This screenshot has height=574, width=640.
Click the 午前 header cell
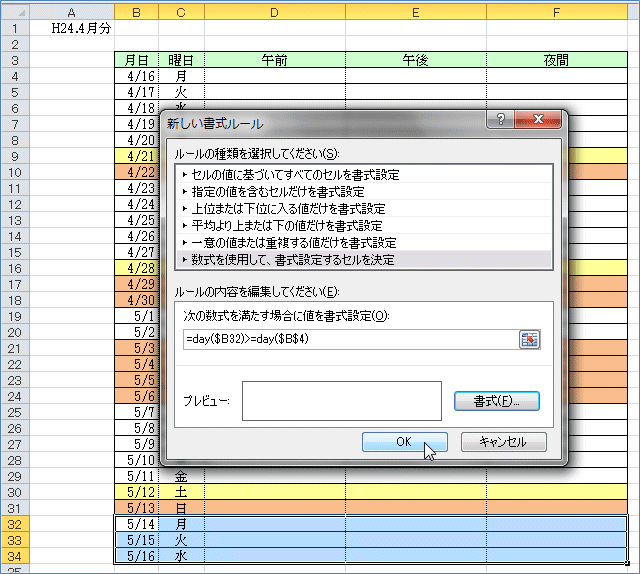point(275,60)
